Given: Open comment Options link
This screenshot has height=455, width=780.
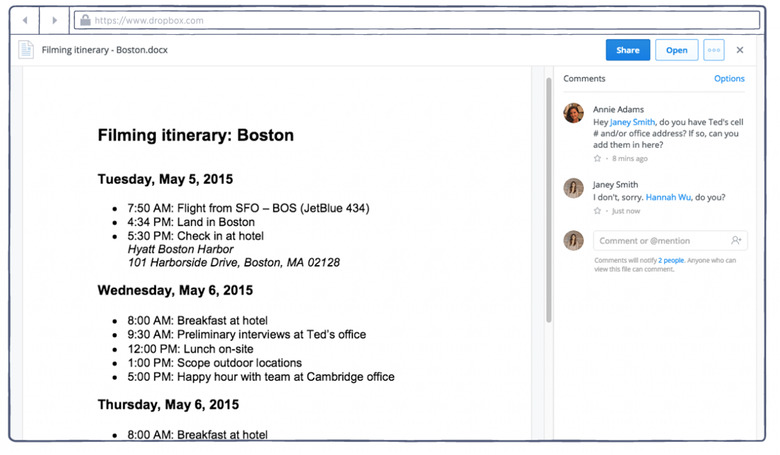Looking at the screenshot, I should click(x=729, y=79).
